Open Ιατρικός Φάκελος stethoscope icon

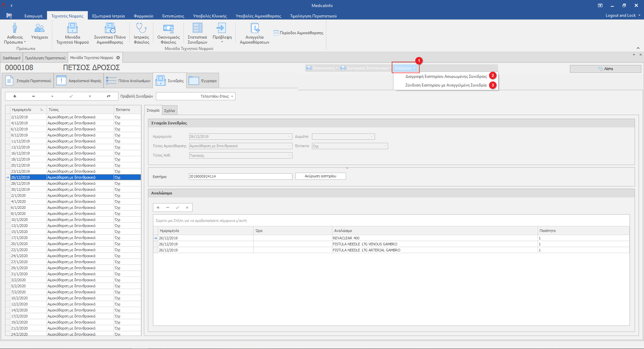tap(141, 33)
